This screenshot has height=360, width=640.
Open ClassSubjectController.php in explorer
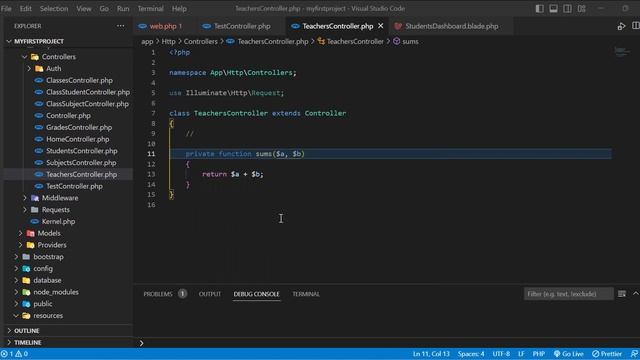(87, 104)
